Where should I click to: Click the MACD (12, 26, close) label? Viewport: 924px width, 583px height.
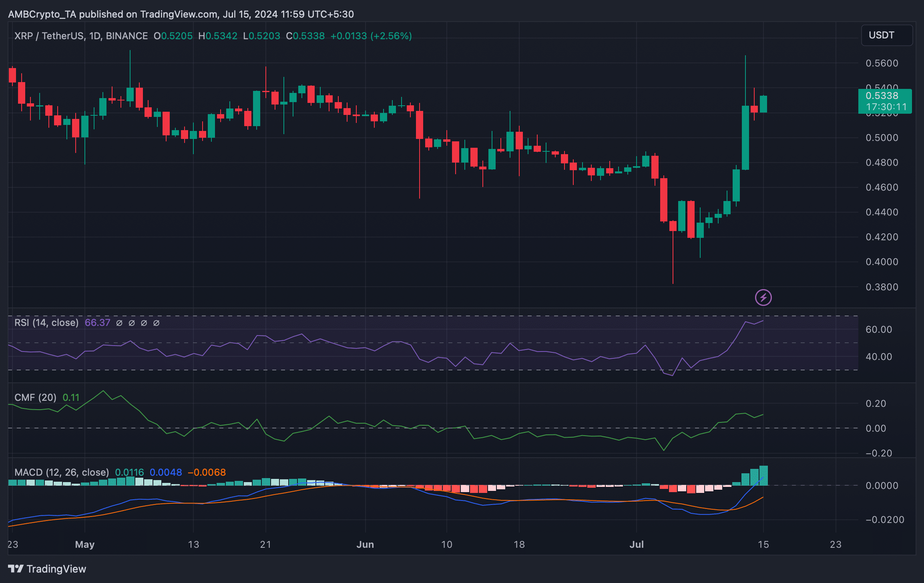(62, 472)
